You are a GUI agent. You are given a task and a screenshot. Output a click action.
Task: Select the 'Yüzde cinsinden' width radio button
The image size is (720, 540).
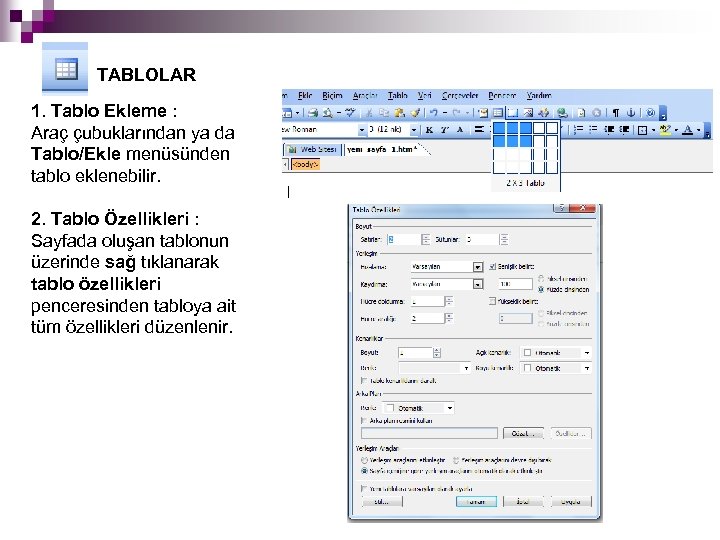[x=541, y=289]
